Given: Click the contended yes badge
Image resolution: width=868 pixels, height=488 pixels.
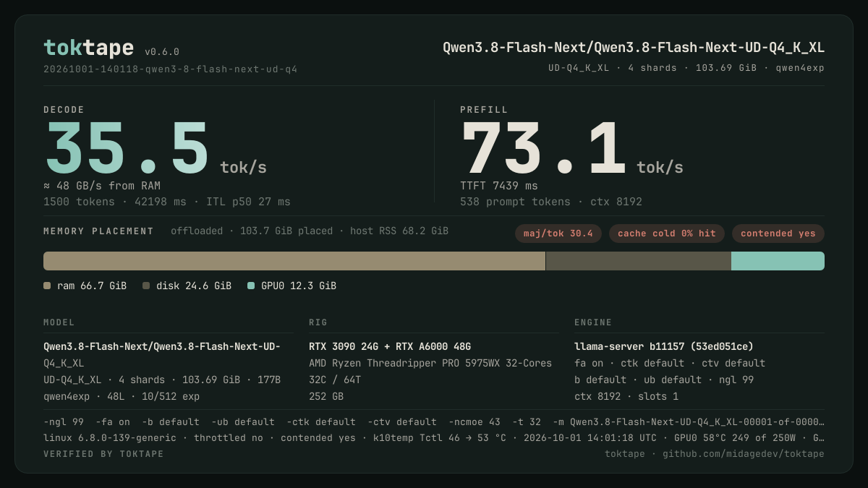Looking at the screenshot, I should [x=778, y=234].
